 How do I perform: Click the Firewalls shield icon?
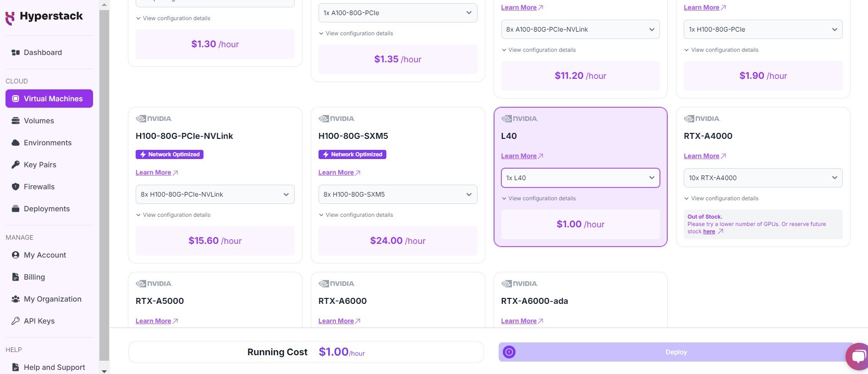pos(16,187)
